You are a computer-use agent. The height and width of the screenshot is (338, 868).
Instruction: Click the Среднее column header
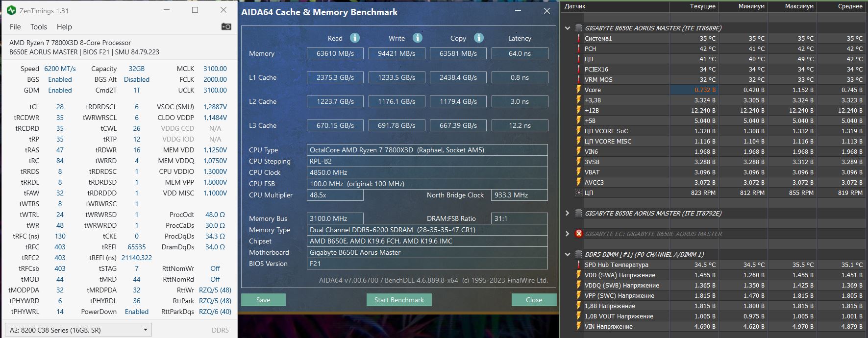click(842, 6)
